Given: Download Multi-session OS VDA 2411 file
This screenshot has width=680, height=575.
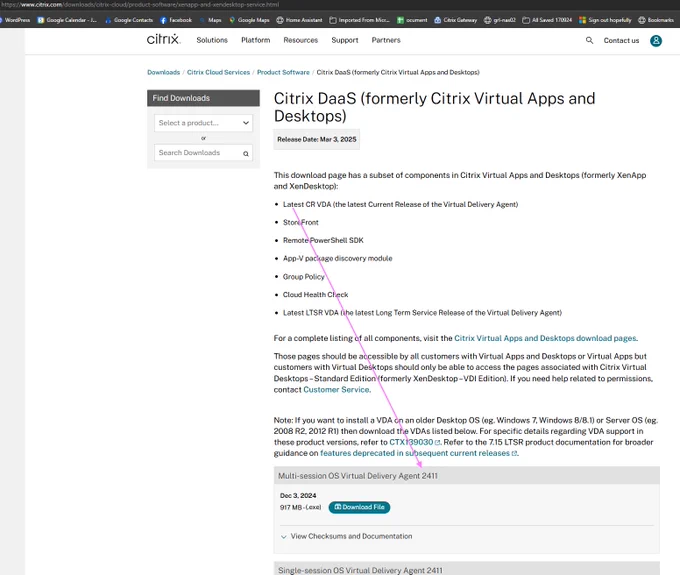Looking at the screenshot, I should click(x=360, y=507).
